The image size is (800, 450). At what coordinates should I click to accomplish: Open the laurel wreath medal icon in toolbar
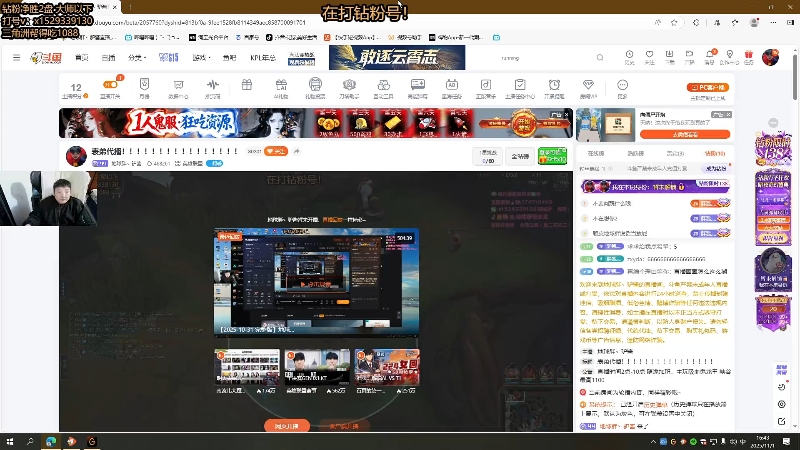point(349,85)
